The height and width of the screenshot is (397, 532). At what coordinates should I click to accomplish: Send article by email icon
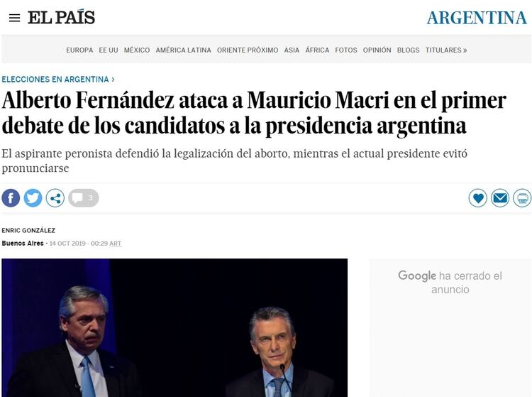pos(500,198)
